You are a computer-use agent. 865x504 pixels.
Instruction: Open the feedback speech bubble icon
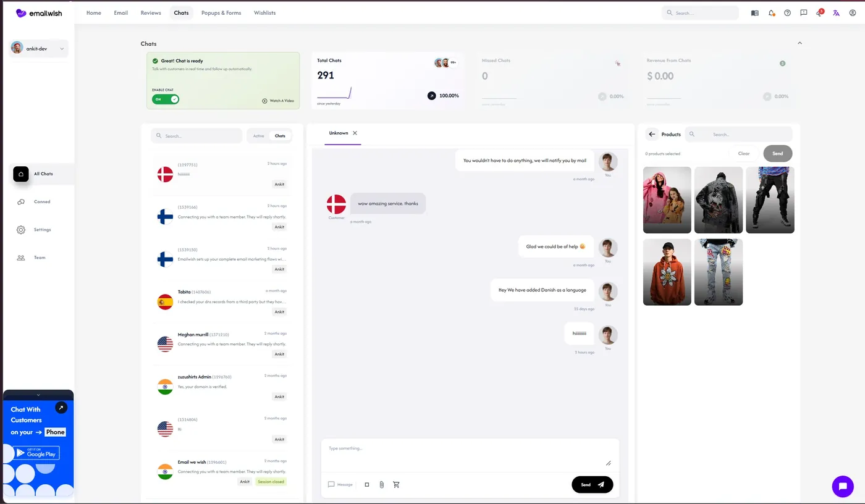(x=803, y=13)
